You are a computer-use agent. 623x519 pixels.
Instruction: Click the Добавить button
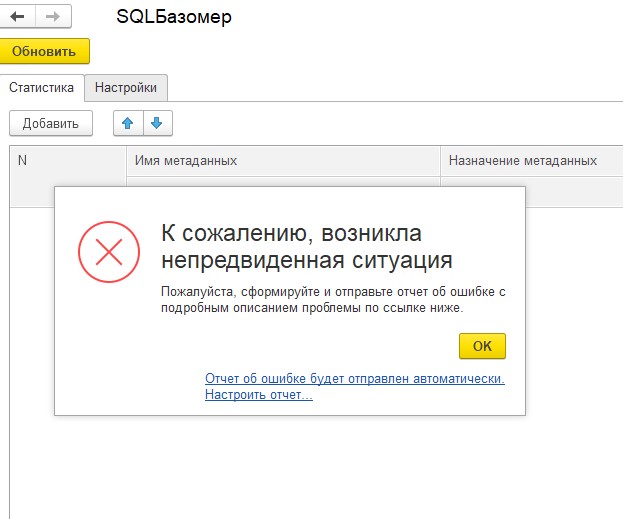pyautogui.click(x=51, y=123)
